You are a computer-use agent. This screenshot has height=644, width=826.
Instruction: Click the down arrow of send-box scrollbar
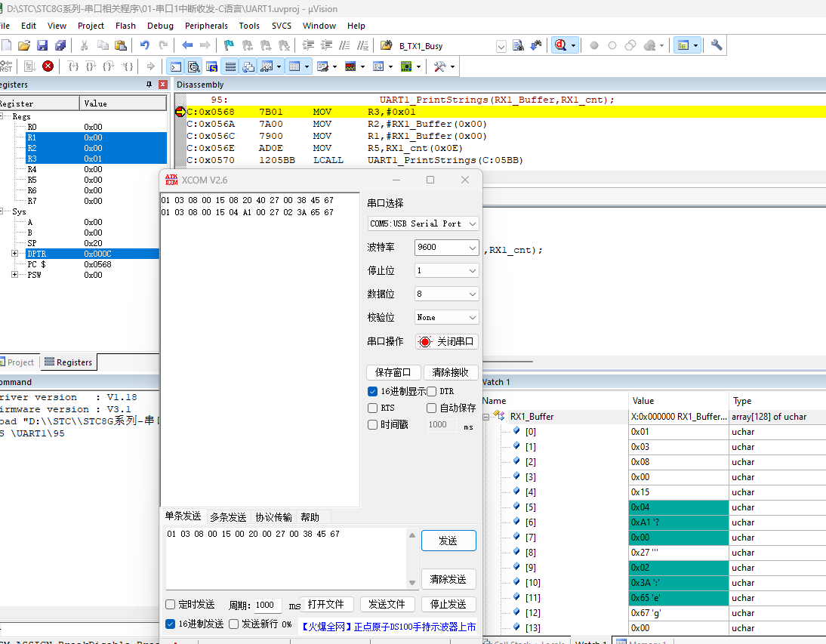(412, 582)
